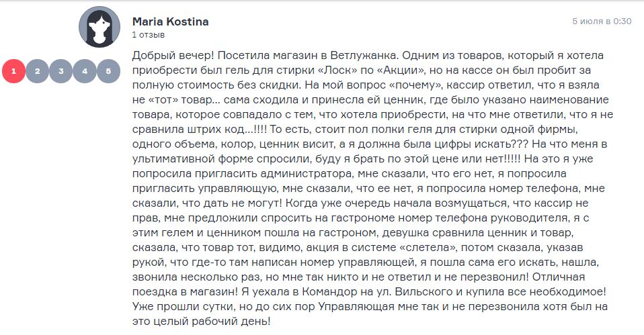644x335 pixels.
Task: Open the Maria Kostina author name
Action: point(171,21)
